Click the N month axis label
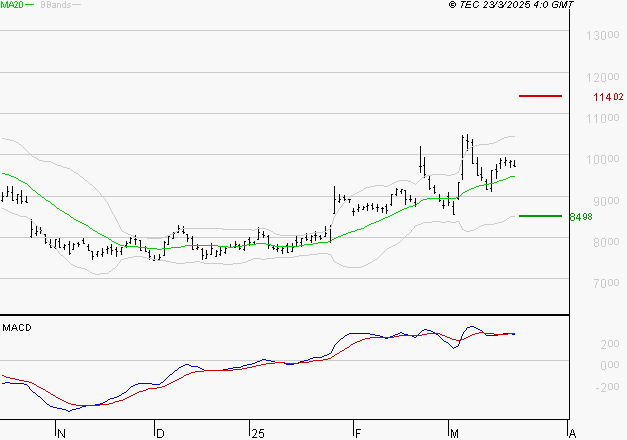 pyautogui.click(x=61, y=434)
